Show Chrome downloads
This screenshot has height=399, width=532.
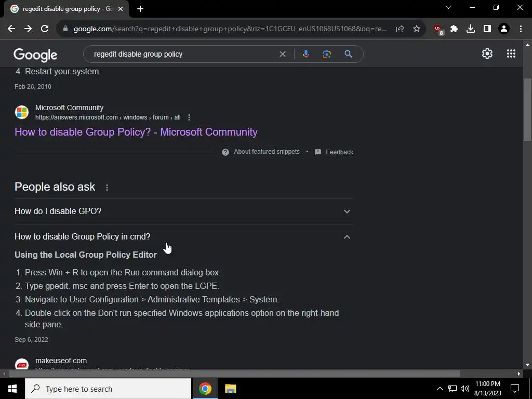click(471, 29)
